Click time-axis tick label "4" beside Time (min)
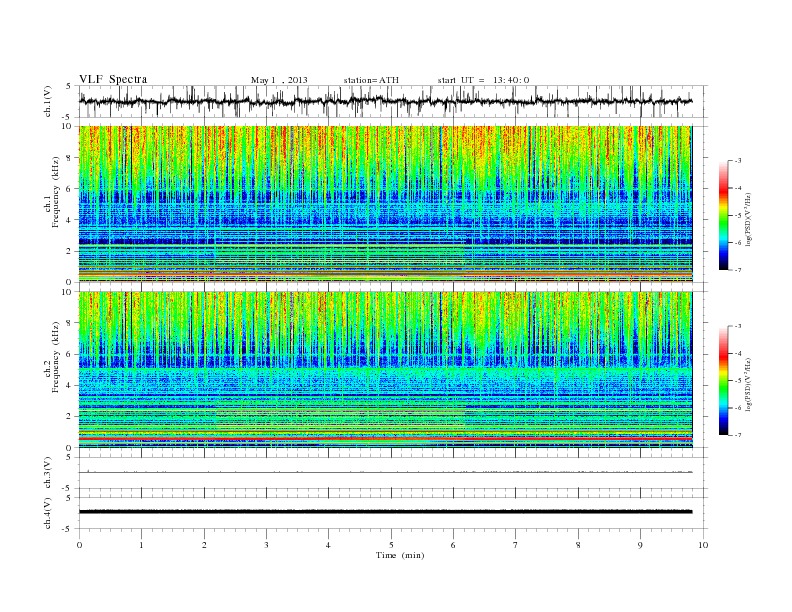Viewport: 792px width, 612px height. pyautogui.click(x=328, y=545)
